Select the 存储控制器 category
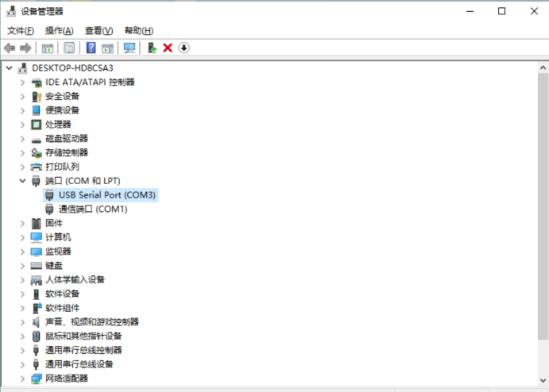 coord(67,153)
